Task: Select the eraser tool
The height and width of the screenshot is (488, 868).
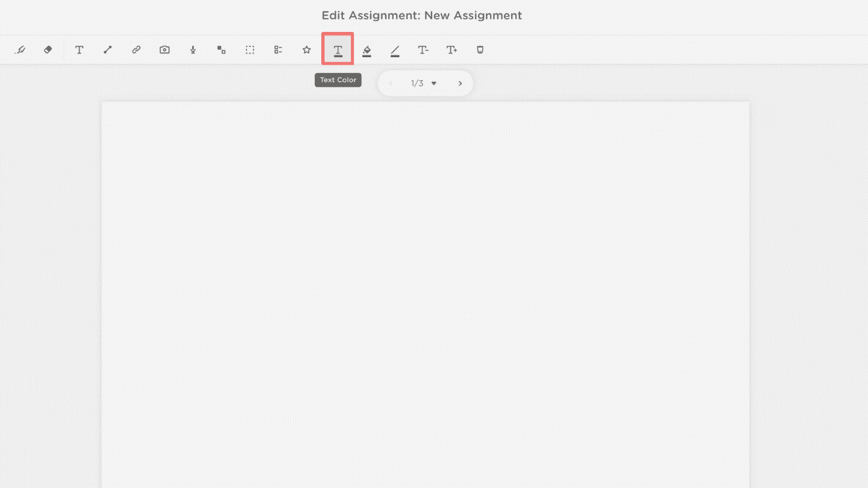Action: [48, 50]
